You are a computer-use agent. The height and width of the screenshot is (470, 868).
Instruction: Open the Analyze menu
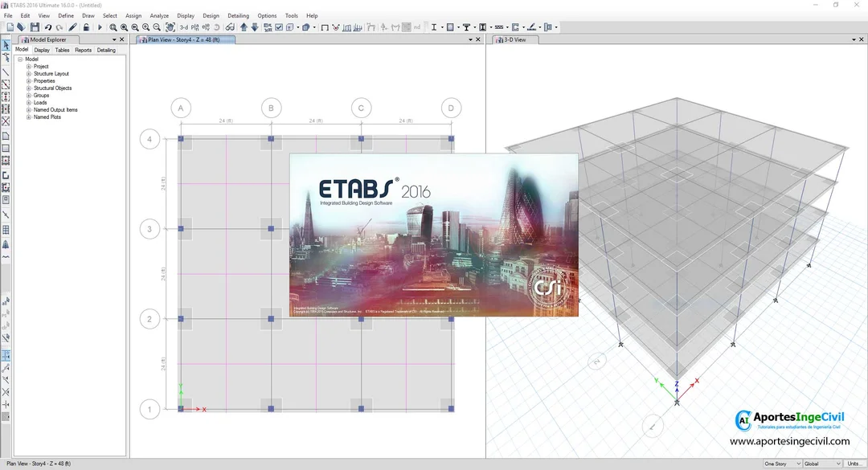point(159,15)
